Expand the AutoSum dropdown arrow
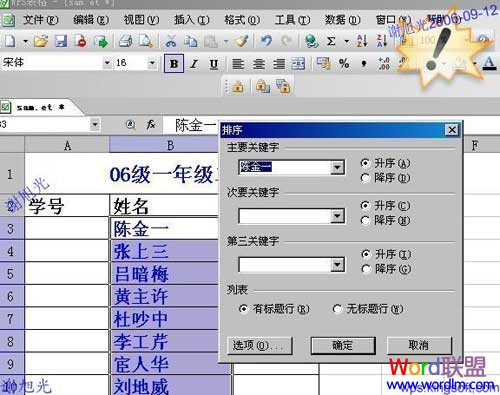The image size is (500, 395). 347,42
